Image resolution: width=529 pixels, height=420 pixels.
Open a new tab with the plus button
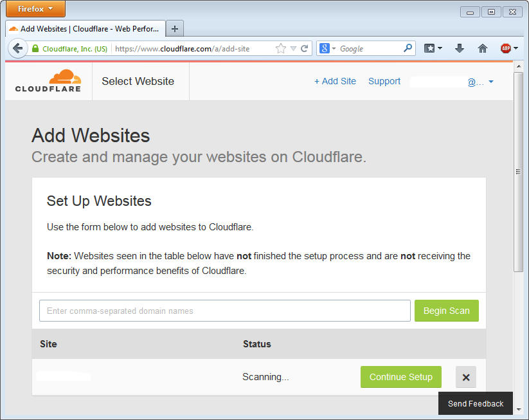click(174, 28)
